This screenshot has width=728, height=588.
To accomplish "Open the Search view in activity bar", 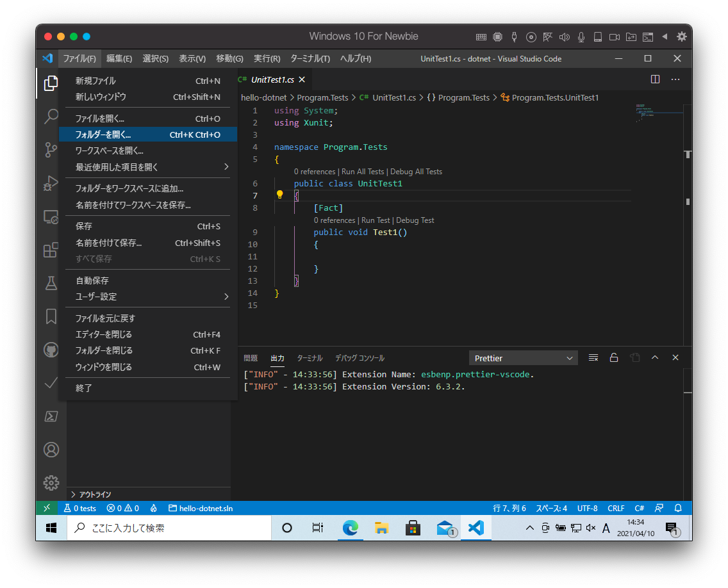I will [x=51, y=117].
